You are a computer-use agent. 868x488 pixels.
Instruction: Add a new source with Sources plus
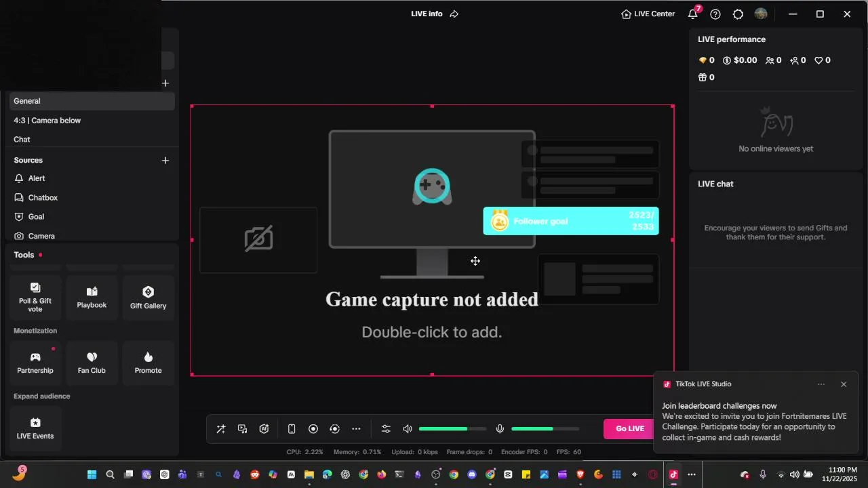coord(165,161)
